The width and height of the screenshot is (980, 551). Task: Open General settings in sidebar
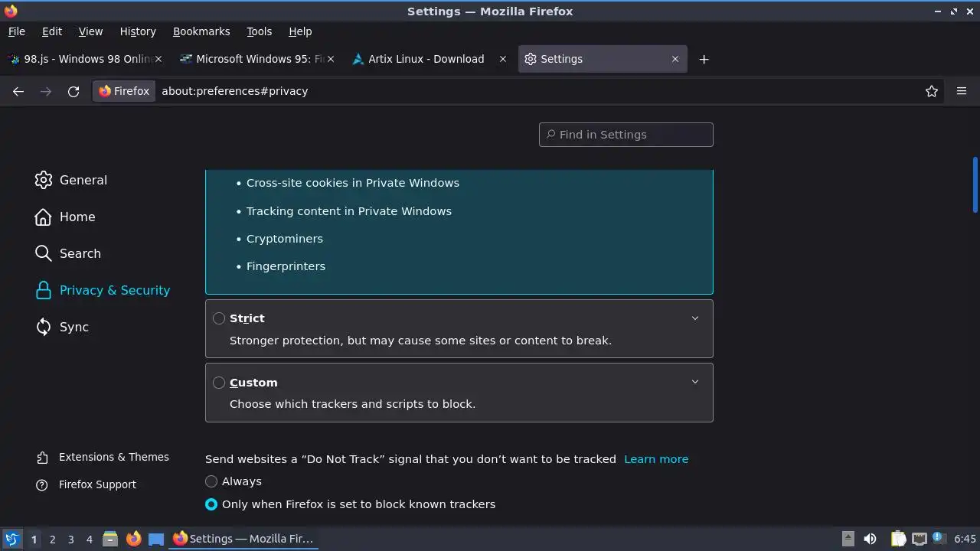71,180
